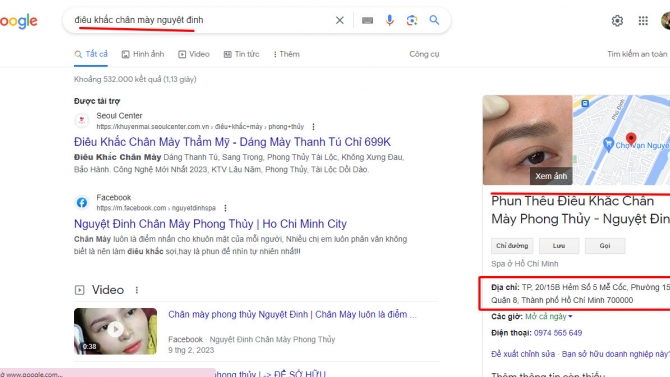Click the Seoul Center URL line
This screenshot has width=670, height=377.
200,127
